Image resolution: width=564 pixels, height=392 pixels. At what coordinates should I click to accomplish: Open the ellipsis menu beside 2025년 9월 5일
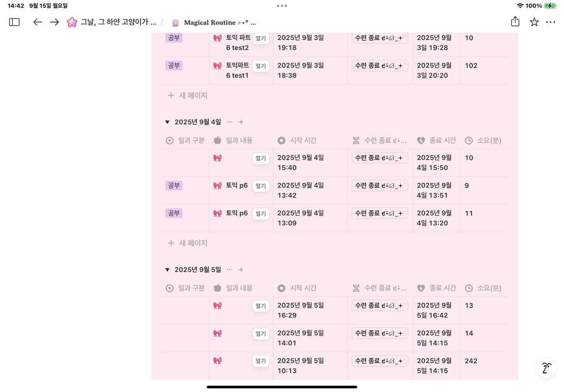(x=230, y=270)
